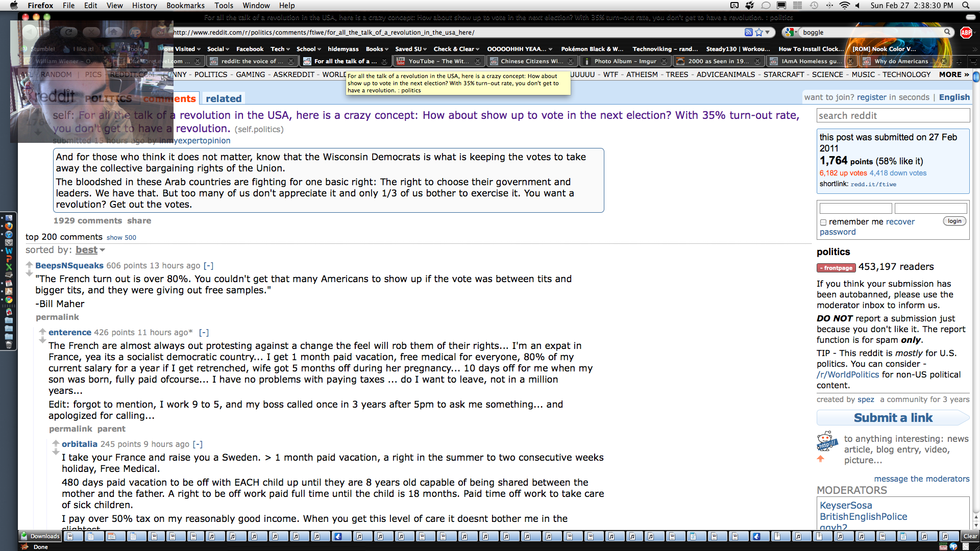Collapse BeepsNSqueaks comment with [-]
The image size is (980, 551).
(208, 265)
